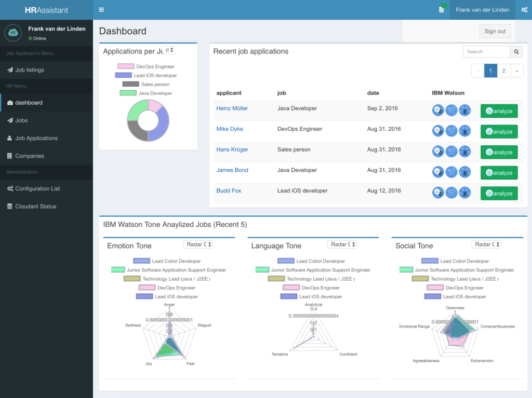Viewport: 532px width, 398px height.
Task: Toggle the Lead iOS developer legend in the doughnut chart
Action: (146, 75)
